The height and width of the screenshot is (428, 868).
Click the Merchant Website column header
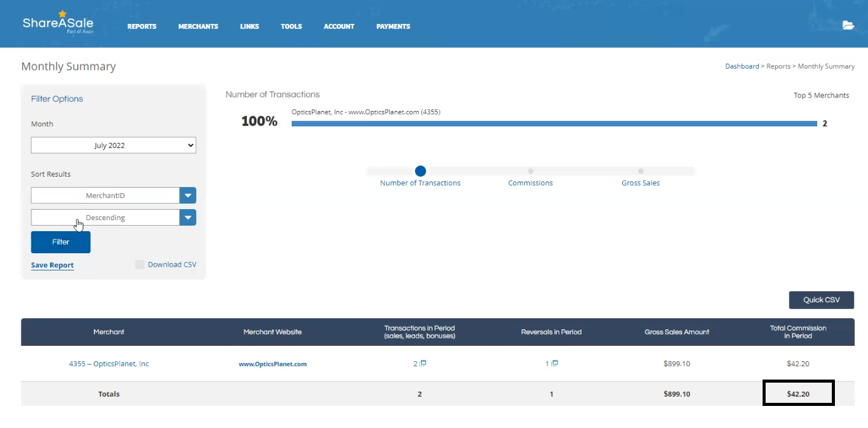273,332
